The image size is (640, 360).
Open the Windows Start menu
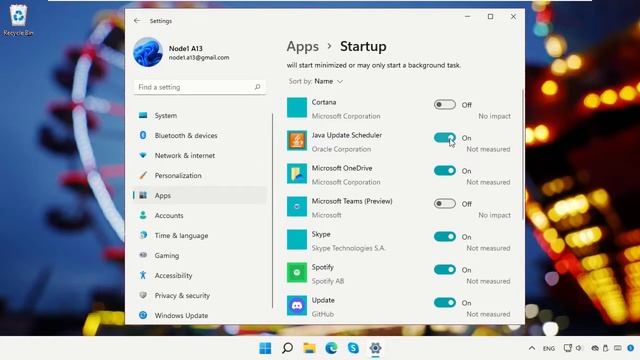coord(265,348)
